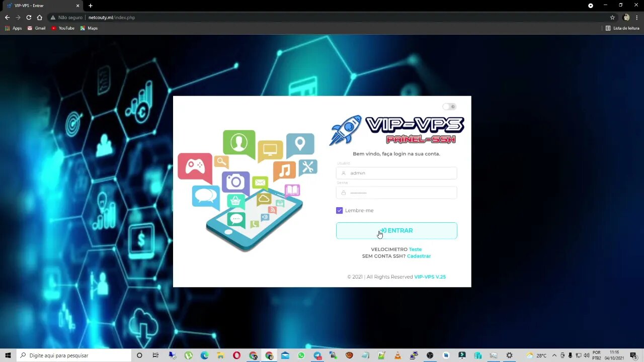Open File Explorer from taskbar
Screen dimensions: 644x362
[x=220, y=355]
